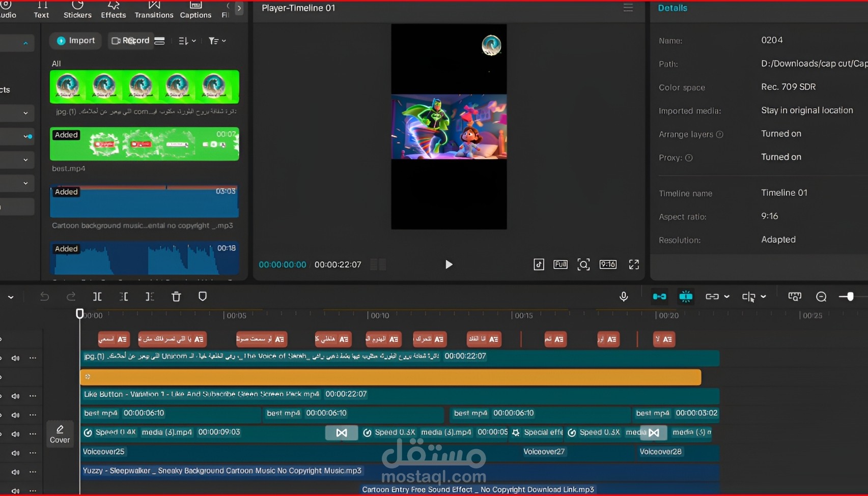
Task: Click the Proxy info icon
Action: click(689, 158)
